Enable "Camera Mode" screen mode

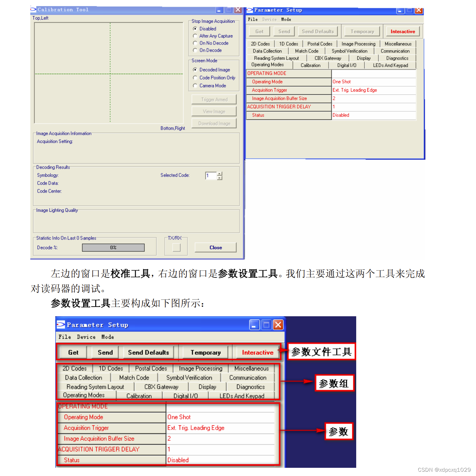195,86
